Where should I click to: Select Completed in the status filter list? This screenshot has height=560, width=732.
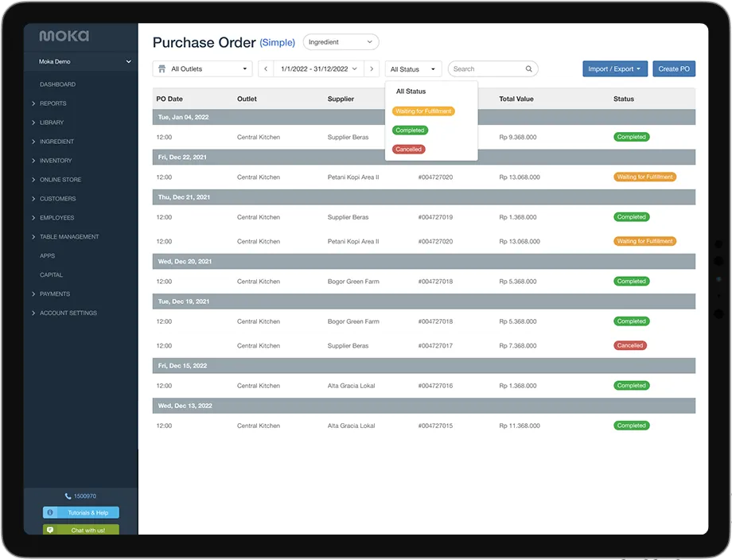410,130
